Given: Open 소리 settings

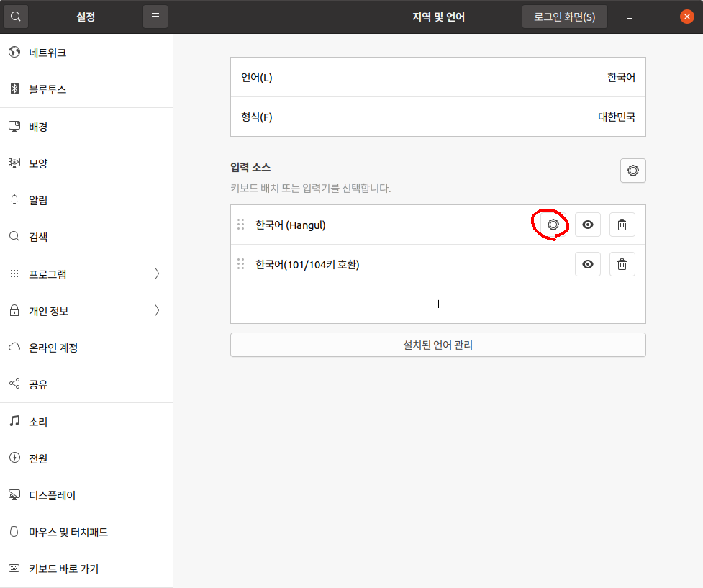Looking at the screenshot, I should [86, 422].
